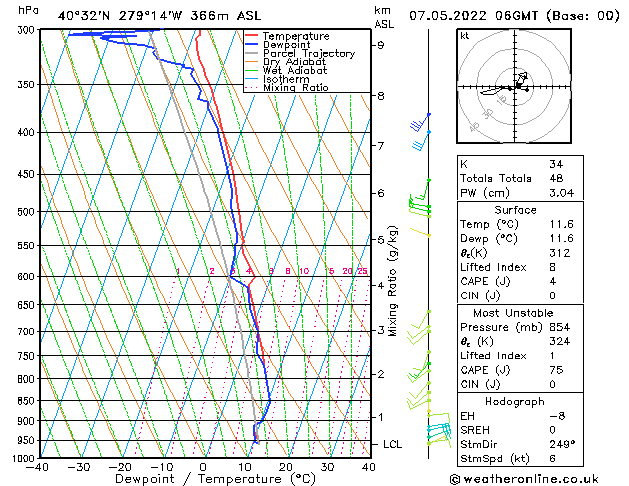Select the 5 km altitude label

[x=380, y=240]
